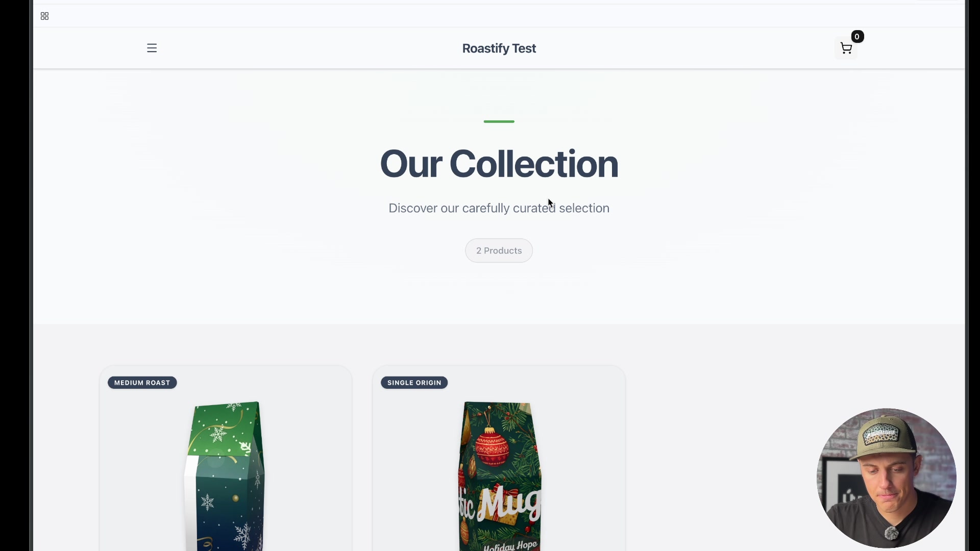Open the hamburger navigation menu

pos(152,48)
